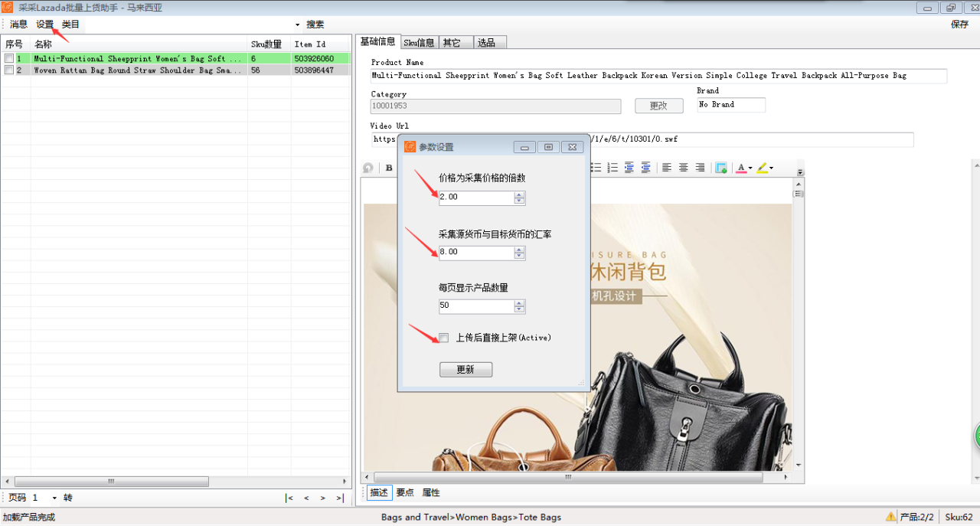Align text left in editor toolbar
Image resolution: width=980 pixels, height=526 pixels.
(667, 168)
